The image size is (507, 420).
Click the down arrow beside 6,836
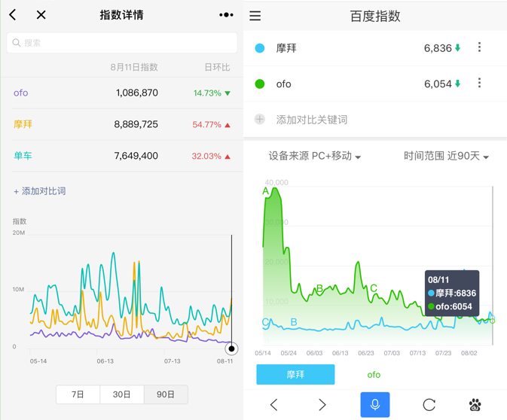457,48
